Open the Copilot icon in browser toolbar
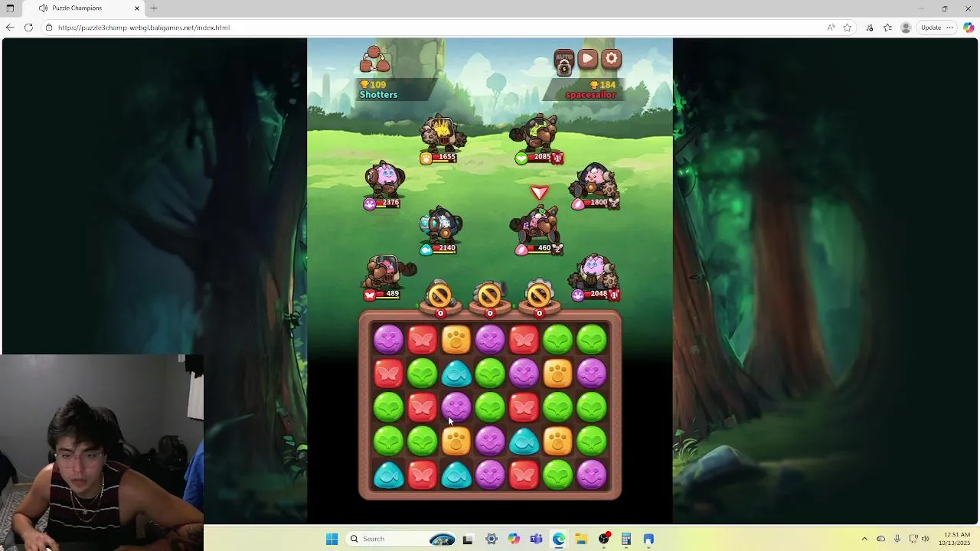Screen dimensions: 980x551 click(x=969, y=28)
